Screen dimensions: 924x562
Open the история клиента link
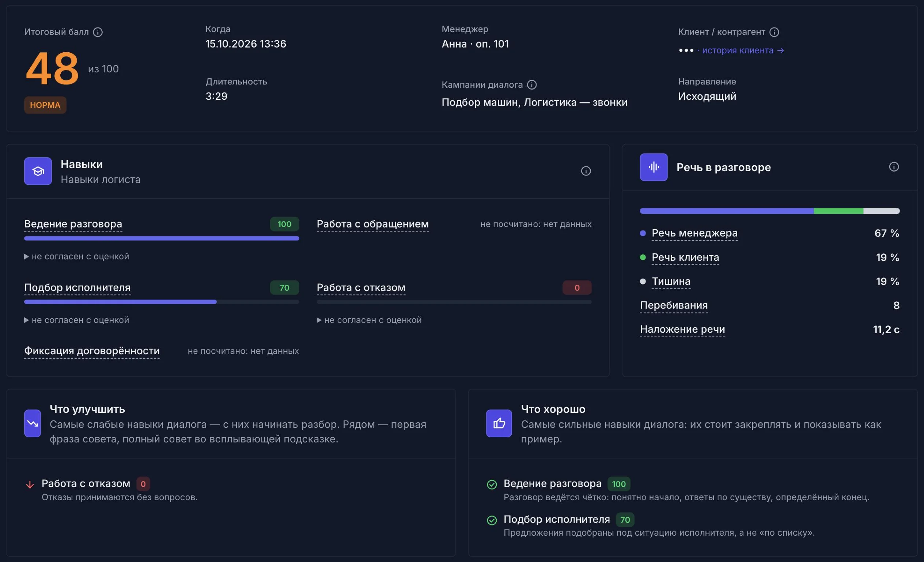click(743, 50)
